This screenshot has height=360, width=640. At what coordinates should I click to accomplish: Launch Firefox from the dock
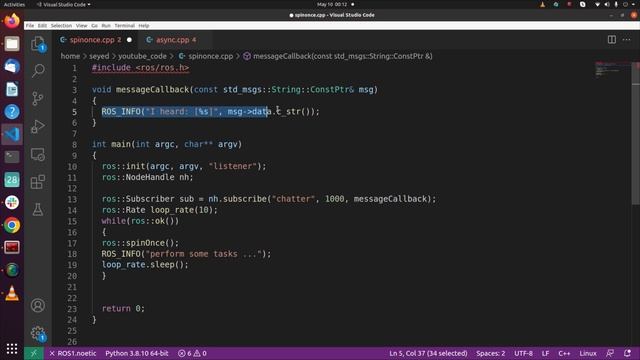tap(12, 21)
